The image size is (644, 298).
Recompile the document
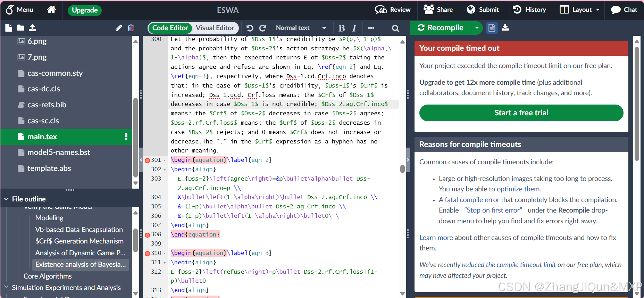tap(440, 28)
